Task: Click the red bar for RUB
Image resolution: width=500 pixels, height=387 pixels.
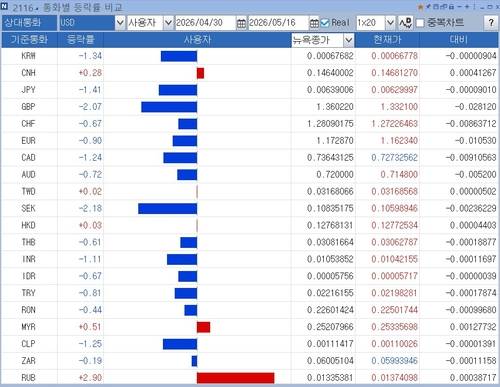Action: [236, 378]
